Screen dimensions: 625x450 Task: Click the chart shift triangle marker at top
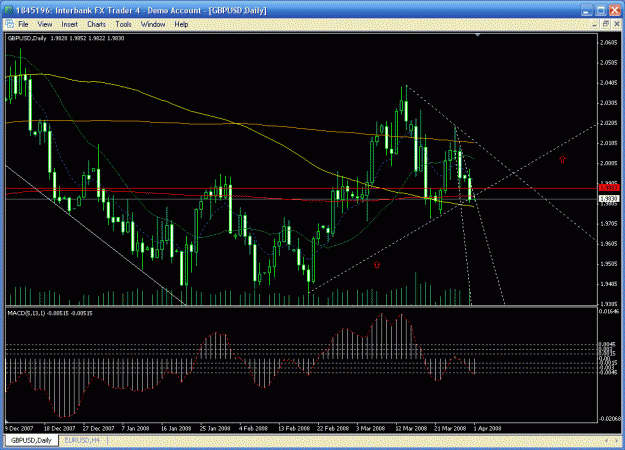pyautogui.click(x=478, y=35)
